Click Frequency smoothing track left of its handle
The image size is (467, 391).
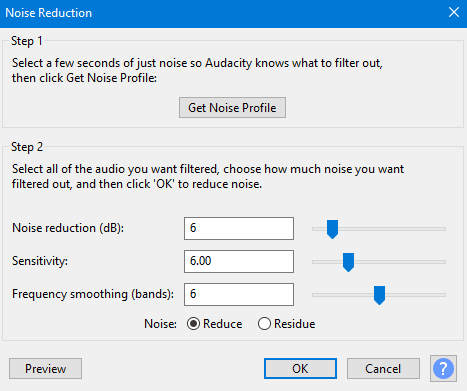343,295
